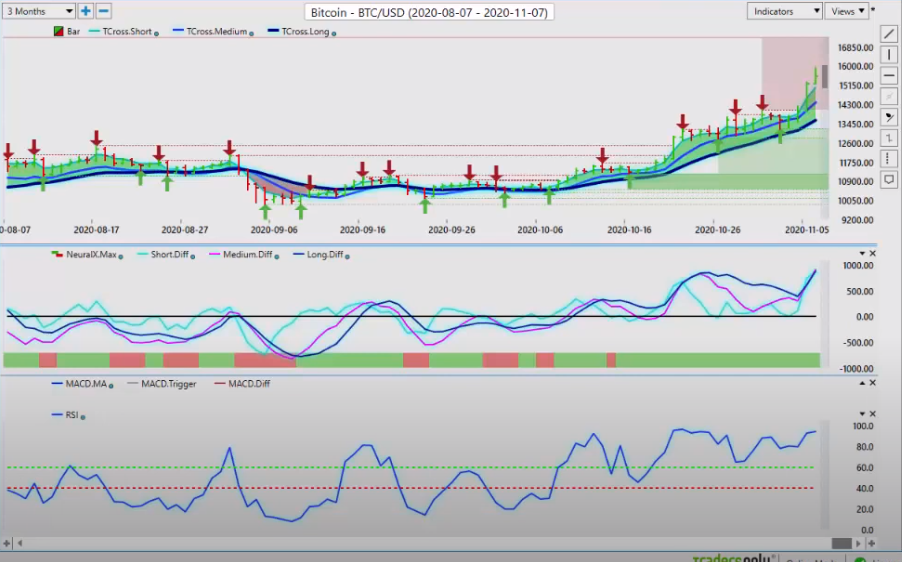Expand the MACD panel with its up arrow

[x=862, y=383]
